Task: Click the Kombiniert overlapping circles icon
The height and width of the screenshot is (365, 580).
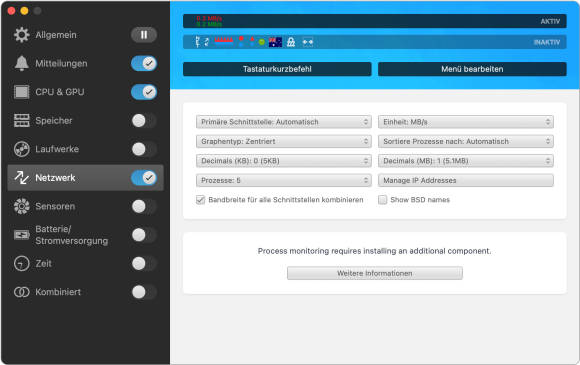Action: point(21,292)
